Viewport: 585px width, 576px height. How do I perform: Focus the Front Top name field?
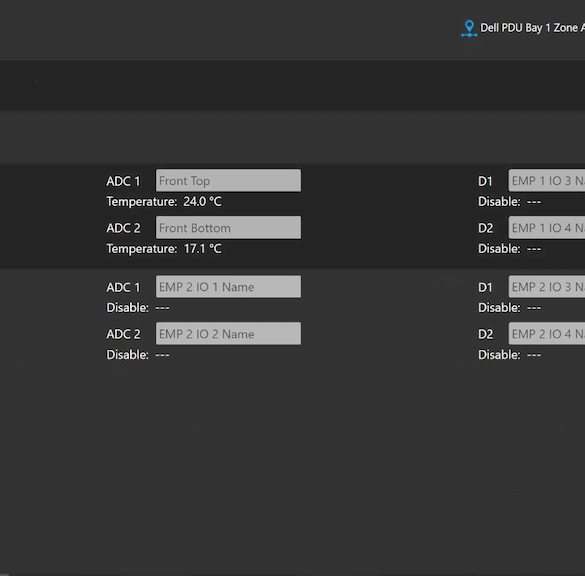click(228, 181)
